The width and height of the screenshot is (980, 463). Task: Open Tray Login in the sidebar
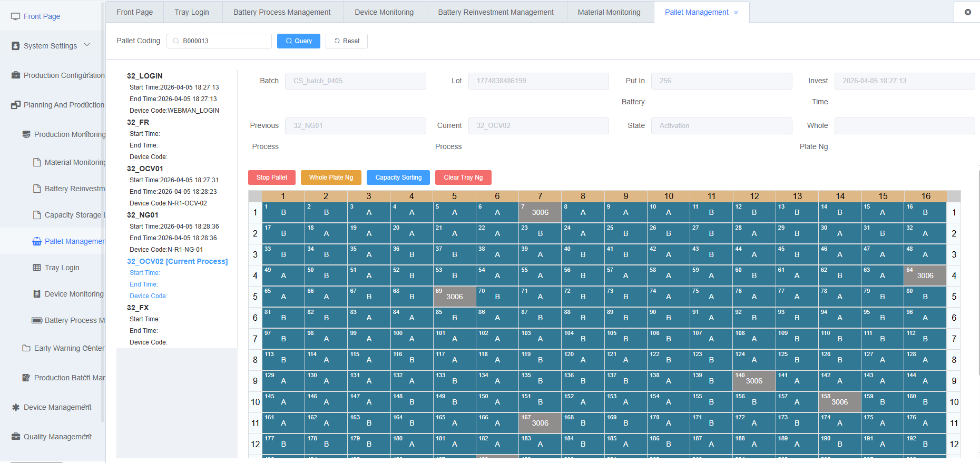pyautogui.click(x=62, y=268)
